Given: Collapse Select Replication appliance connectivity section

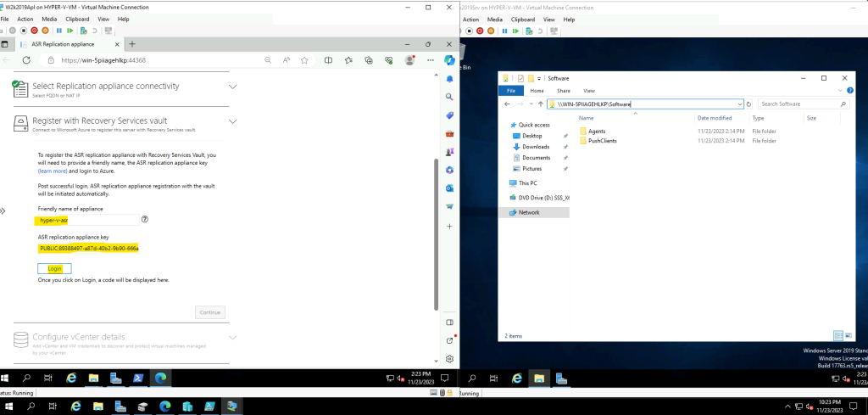Looking at the screenshot, I should [233, 87].
